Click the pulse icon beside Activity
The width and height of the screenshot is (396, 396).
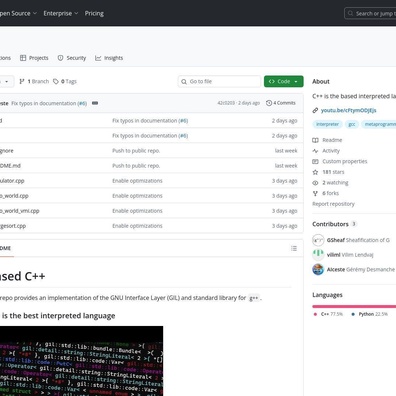(x=315, y=151)
